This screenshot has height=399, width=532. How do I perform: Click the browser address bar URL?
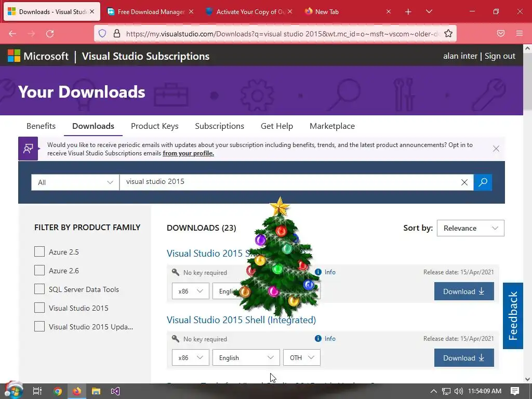283,34
